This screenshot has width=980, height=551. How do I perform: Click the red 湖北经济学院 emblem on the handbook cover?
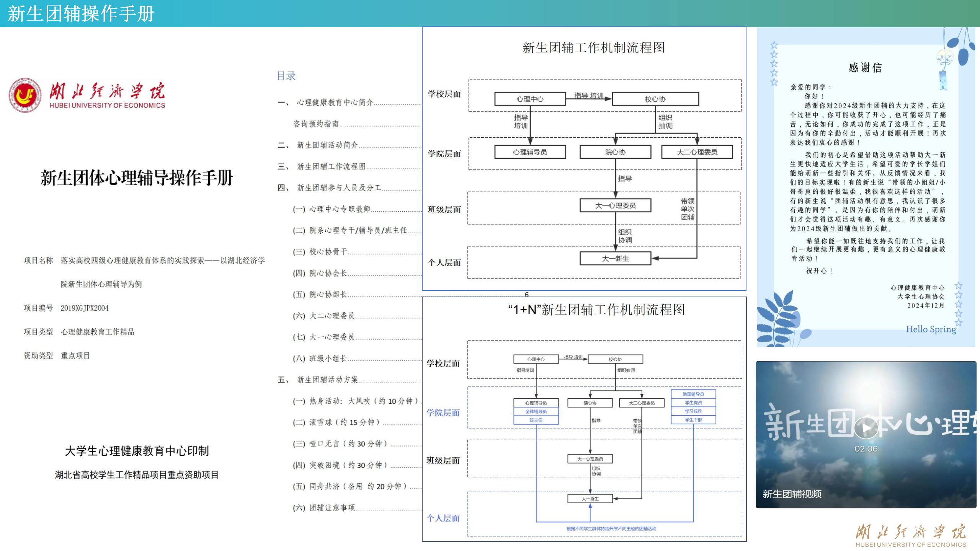coord(25,96)
